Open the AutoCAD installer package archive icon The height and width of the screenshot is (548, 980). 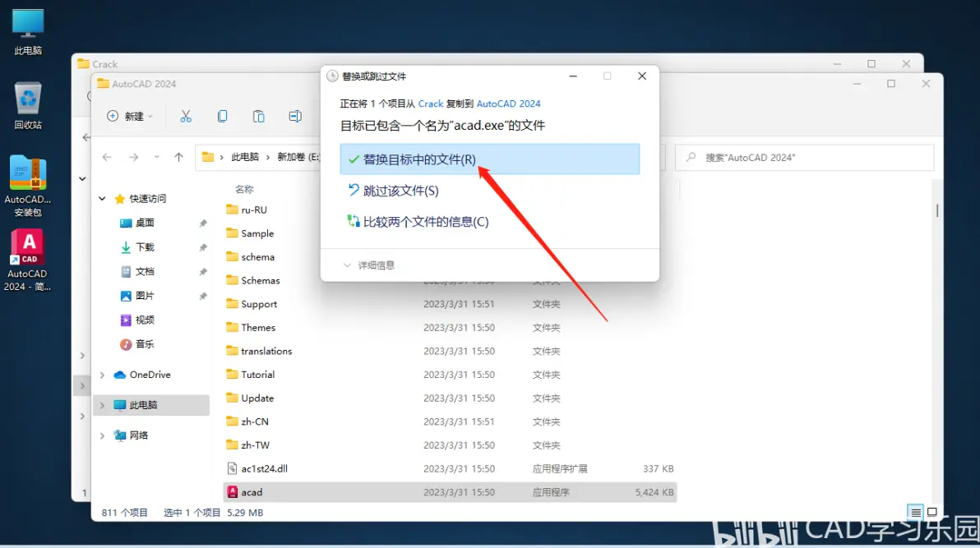click(27, 186)
